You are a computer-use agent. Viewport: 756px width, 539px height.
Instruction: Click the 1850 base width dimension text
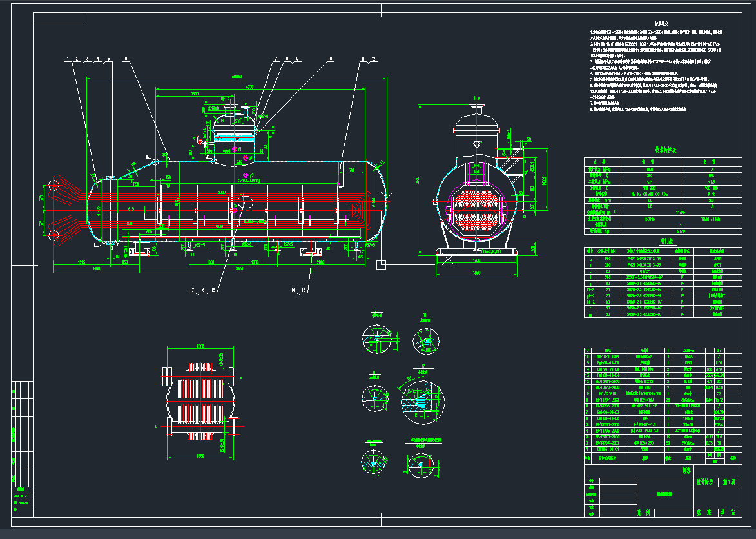click(475, 273)
